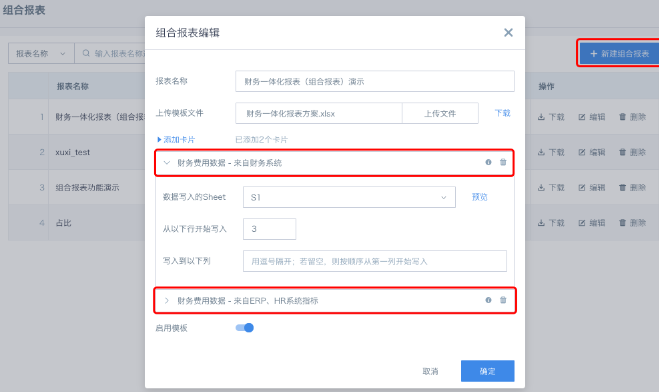The height and width of the screenshot is (392, 659).
Task: Open the 报表名称 filter dropdown
Action: [41, 53]
